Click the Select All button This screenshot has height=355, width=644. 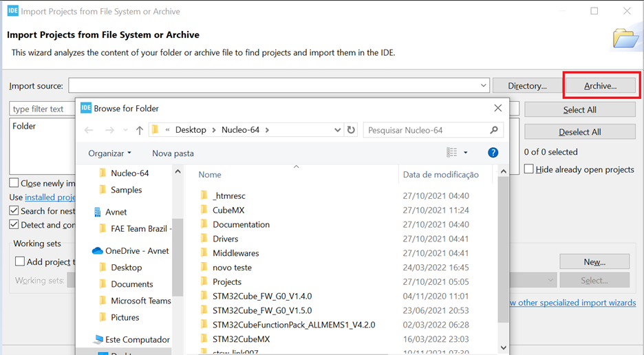tap(579, 109)
